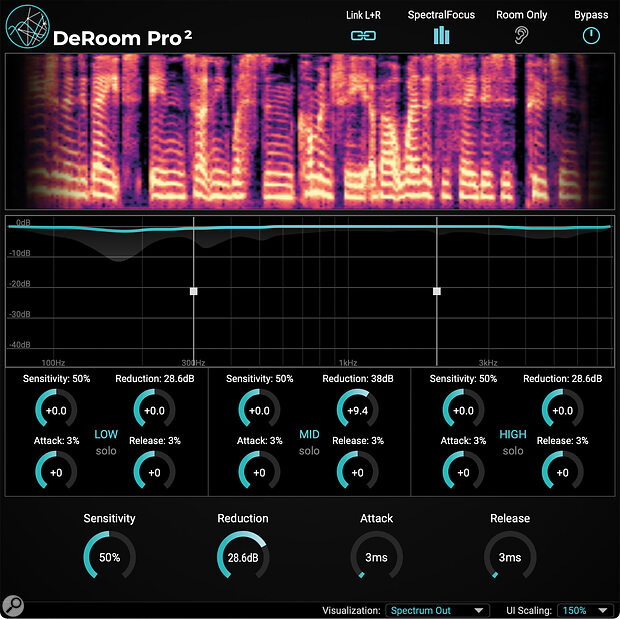Click the global Attack 3ms knob
The width and height of the screenshot is (620, 619).
376,557
